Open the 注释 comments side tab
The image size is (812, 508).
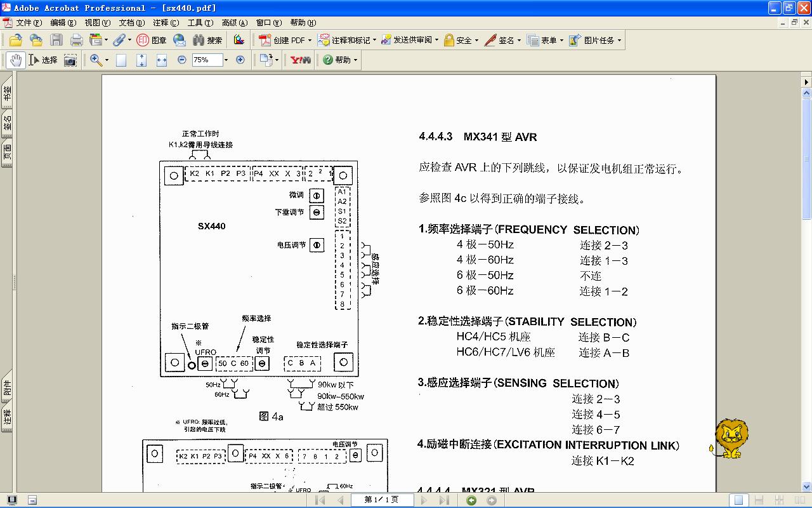coord(7,417)
